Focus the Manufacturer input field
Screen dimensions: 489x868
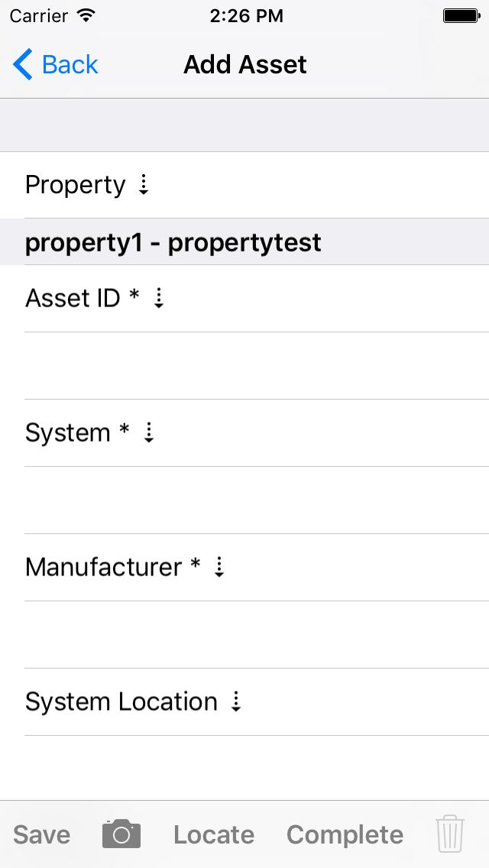coord(256,635)
